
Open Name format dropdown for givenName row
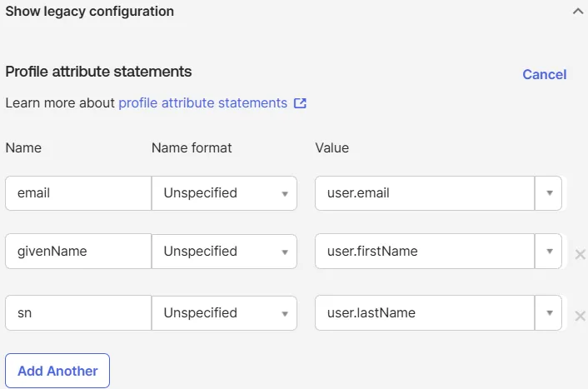tap(224, 252)
